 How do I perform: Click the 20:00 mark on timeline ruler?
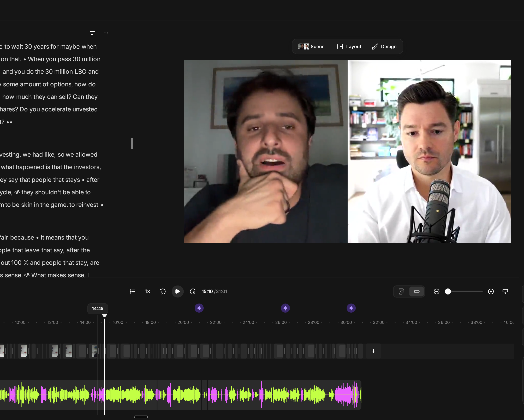(183, 322)
